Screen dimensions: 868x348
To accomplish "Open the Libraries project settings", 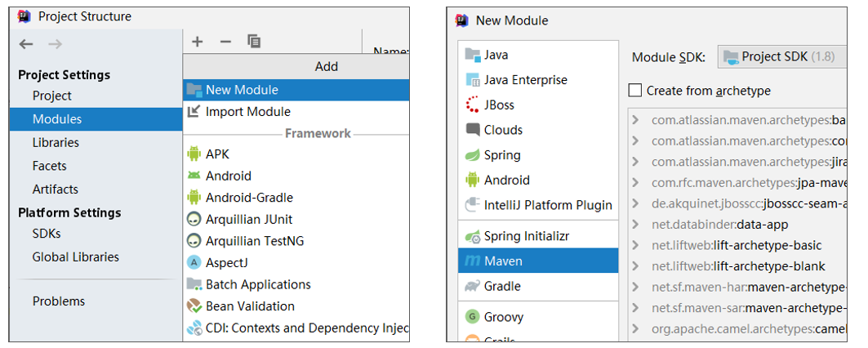I will click(56, 142).
